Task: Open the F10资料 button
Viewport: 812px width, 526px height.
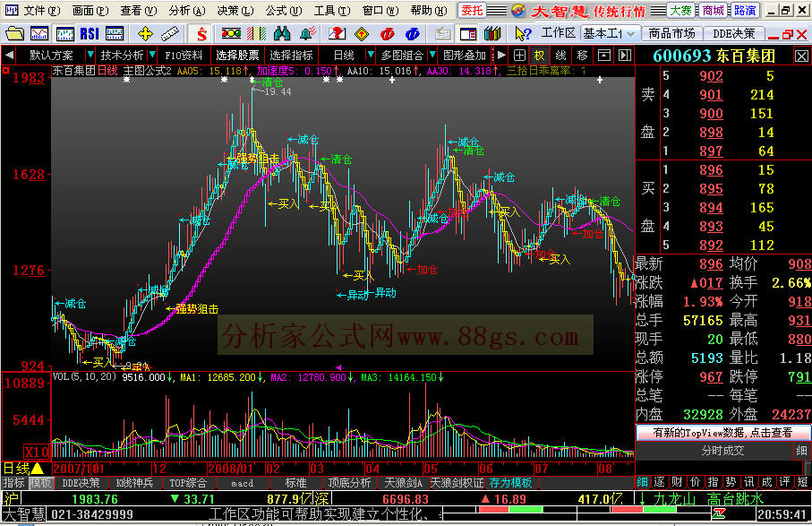Action: point(184,55)
